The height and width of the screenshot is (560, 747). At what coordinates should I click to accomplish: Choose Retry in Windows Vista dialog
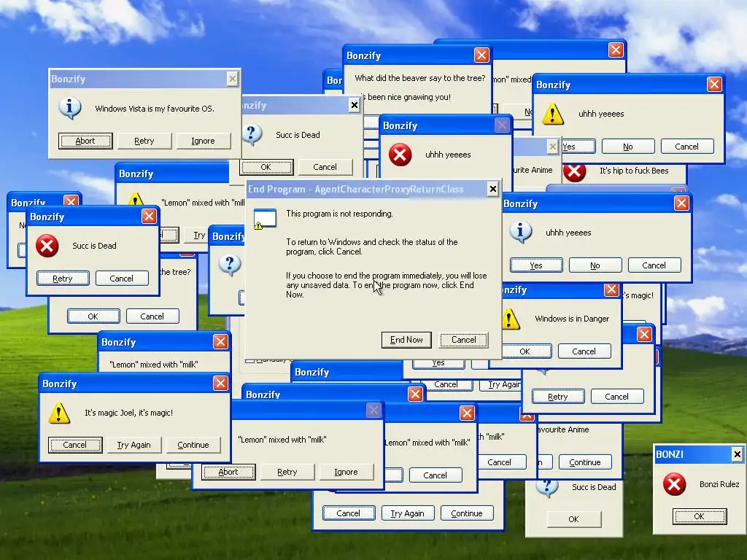(144, 141)
